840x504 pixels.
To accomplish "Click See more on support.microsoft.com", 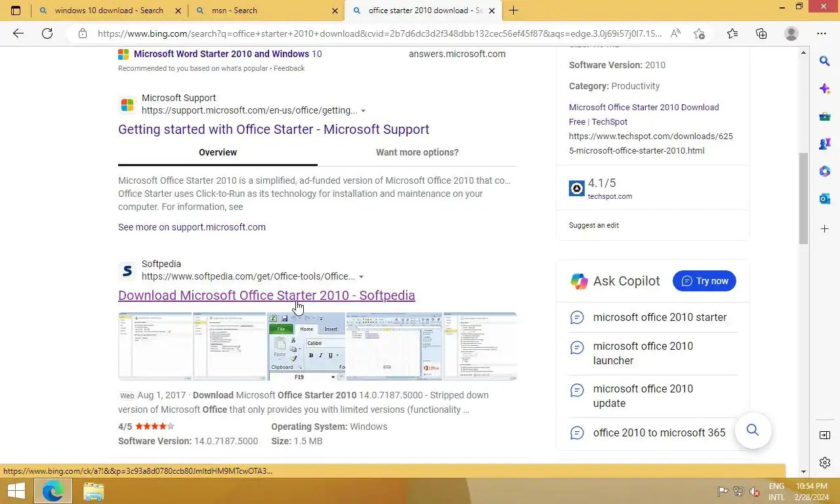I will 192,227.
